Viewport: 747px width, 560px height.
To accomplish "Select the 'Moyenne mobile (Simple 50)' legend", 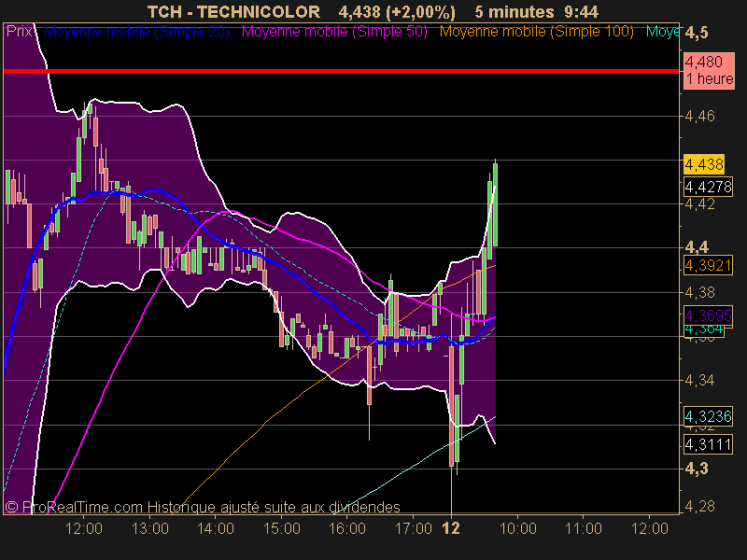I will point(334,32).
